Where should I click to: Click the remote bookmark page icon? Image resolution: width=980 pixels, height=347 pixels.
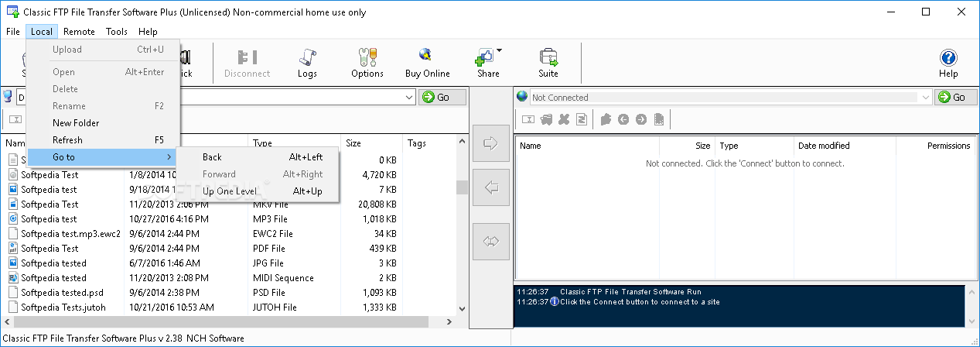[658, 119]
